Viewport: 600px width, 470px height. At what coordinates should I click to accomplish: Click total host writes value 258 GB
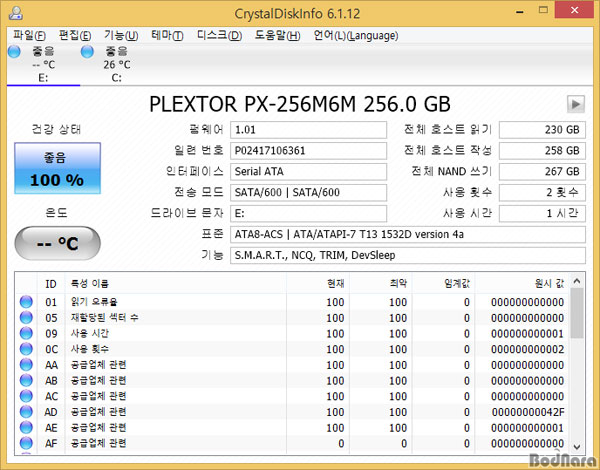(x=542, y=151)
